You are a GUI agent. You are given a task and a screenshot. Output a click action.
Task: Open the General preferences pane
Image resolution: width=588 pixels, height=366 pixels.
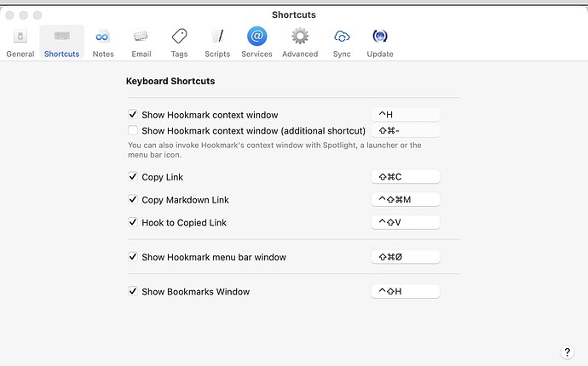pyautogui.click(x=20, y=43)
